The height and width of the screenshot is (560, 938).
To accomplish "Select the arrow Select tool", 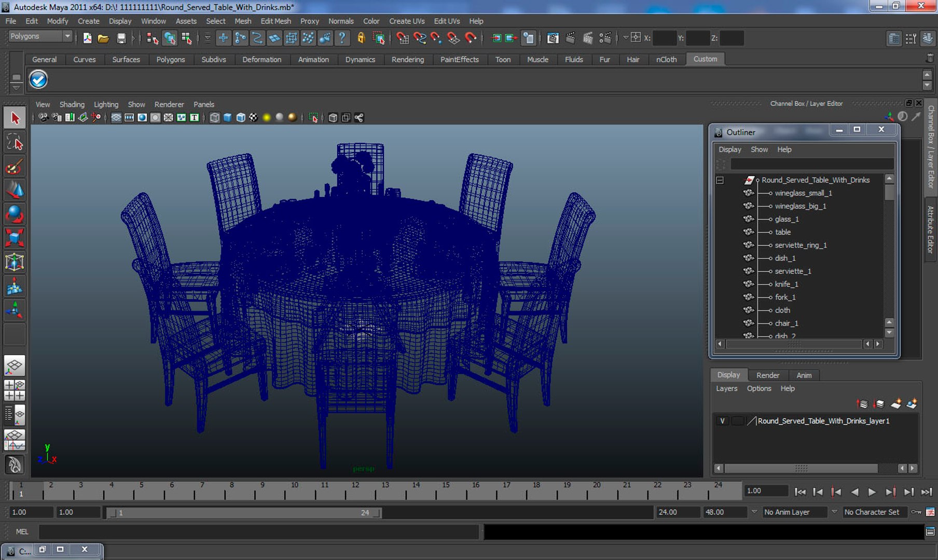I will (15, 118).
